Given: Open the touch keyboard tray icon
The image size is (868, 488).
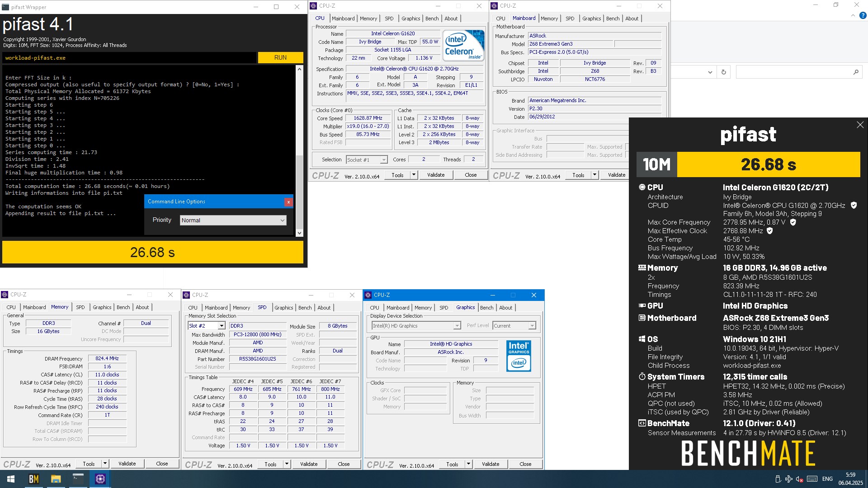Looking at the screenshot, I should pyautogui.click(x=812, y=479).
